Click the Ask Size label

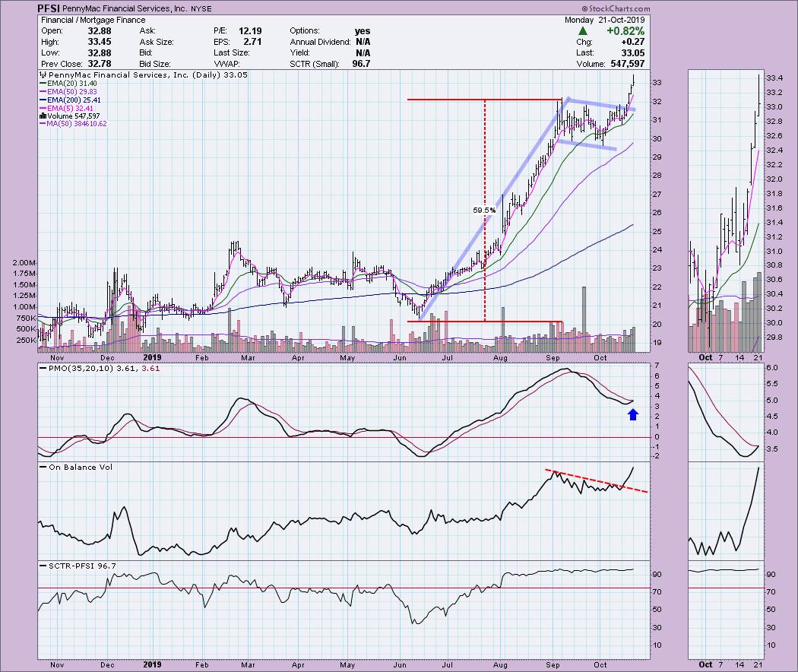pyautogui.click(x=157, y=42)
